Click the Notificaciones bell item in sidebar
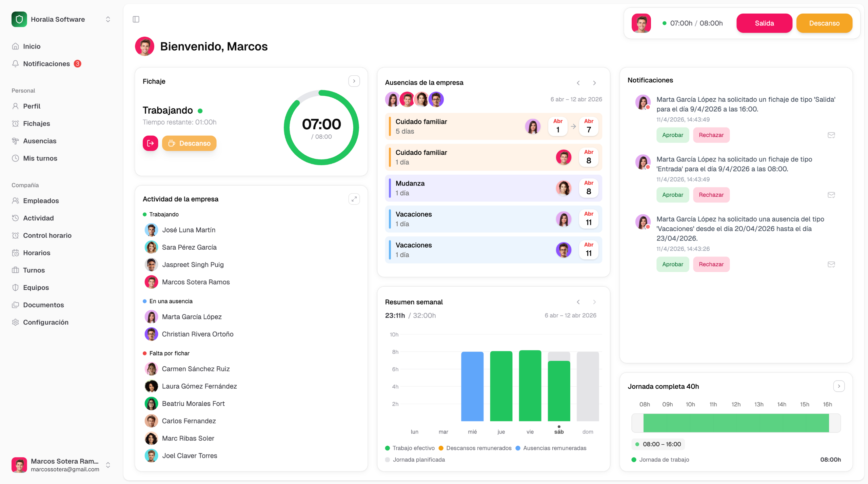Viewport: 868px width, 484px height. 46,64
